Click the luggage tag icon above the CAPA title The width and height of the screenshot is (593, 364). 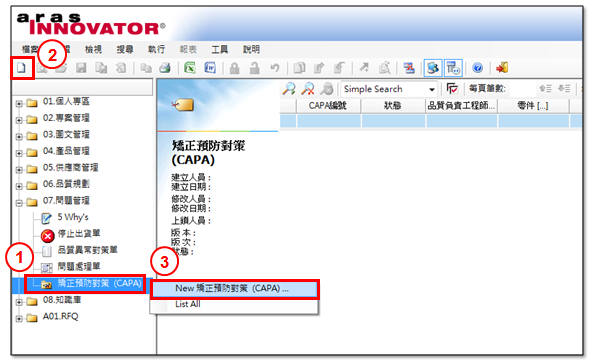pos(183,104)
